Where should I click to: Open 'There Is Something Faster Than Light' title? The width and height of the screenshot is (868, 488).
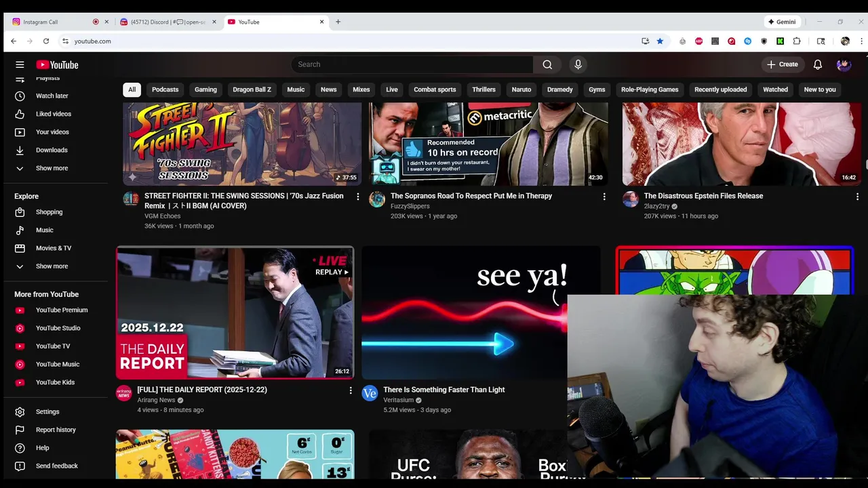pyautogui.click(x=444, y=390)
